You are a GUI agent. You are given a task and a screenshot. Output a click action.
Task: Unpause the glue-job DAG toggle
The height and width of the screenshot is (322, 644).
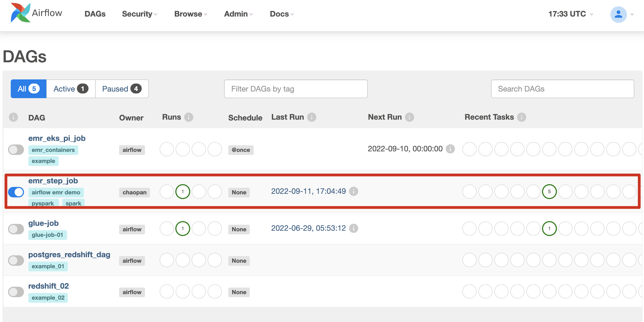16,229
